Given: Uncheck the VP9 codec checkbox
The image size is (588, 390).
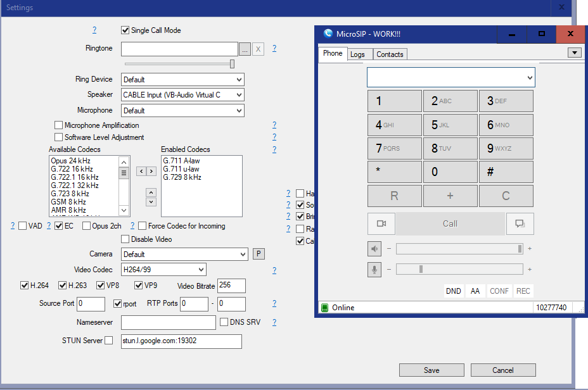Looking at the screenshot, I should (x=138, y=286).
